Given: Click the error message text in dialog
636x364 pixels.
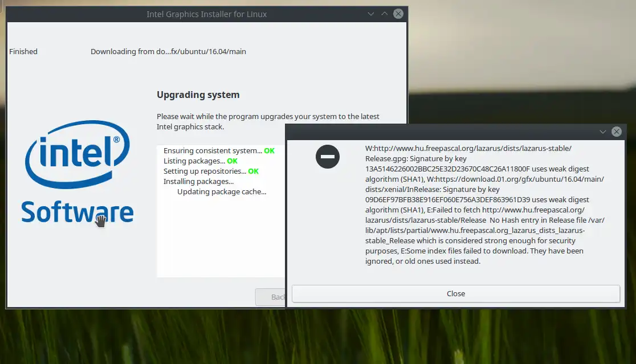Looking at the screenshot, I should (x=485, y=205).
